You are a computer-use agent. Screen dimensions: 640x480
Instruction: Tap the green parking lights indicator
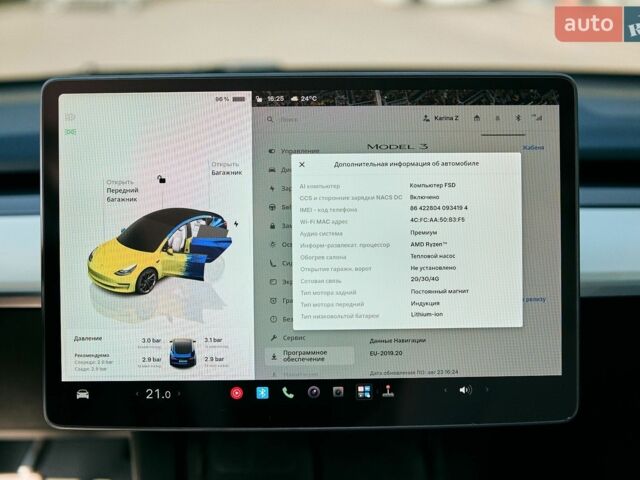point(71,132)
